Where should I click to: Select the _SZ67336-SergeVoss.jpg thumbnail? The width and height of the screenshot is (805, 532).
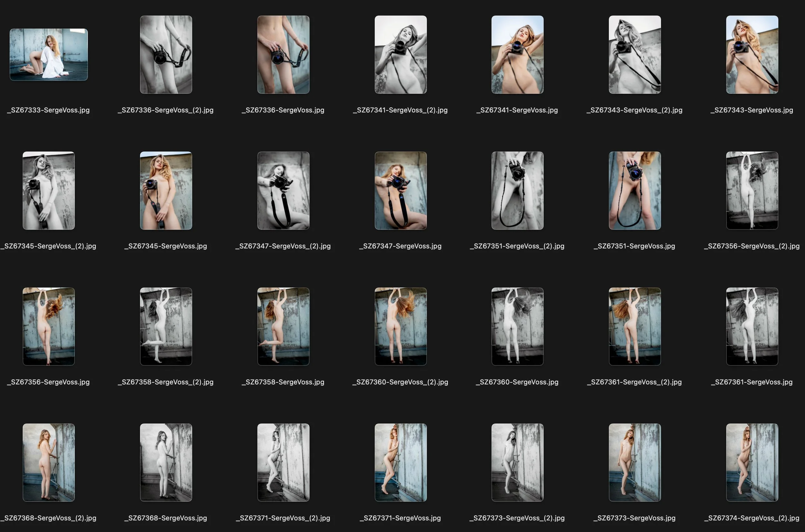click(x=283, y=55)
